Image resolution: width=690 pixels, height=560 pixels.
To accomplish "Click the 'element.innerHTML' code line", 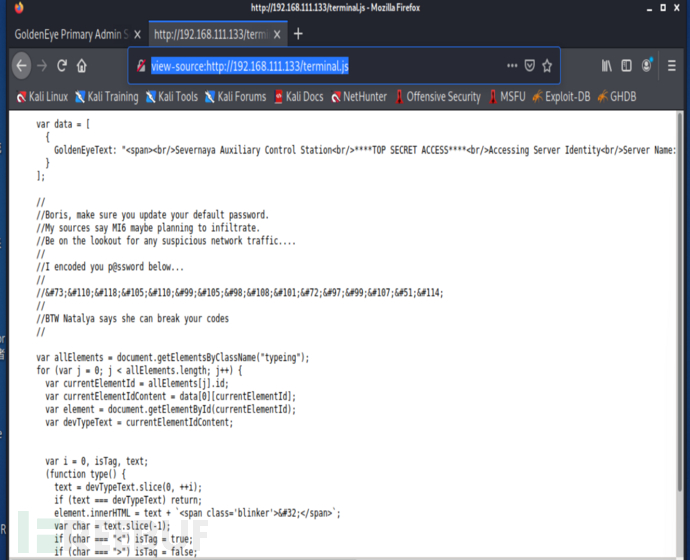I will tap(198, 513).
